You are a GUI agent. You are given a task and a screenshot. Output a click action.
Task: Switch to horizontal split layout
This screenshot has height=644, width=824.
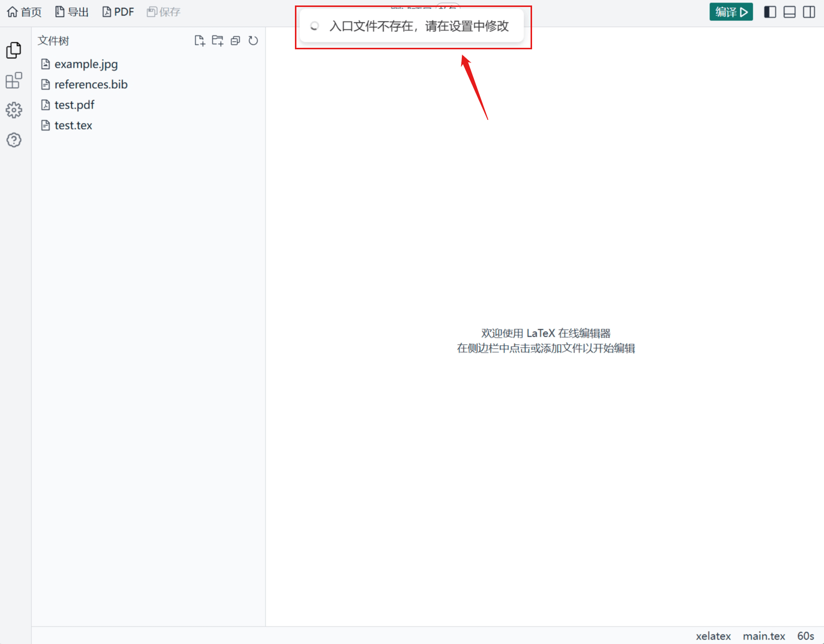789,11
